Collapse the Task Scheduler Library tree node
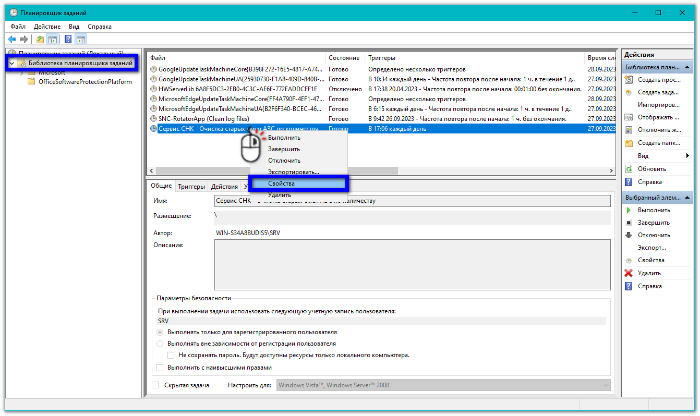This screenshot has width=700, height=416. 12,62
